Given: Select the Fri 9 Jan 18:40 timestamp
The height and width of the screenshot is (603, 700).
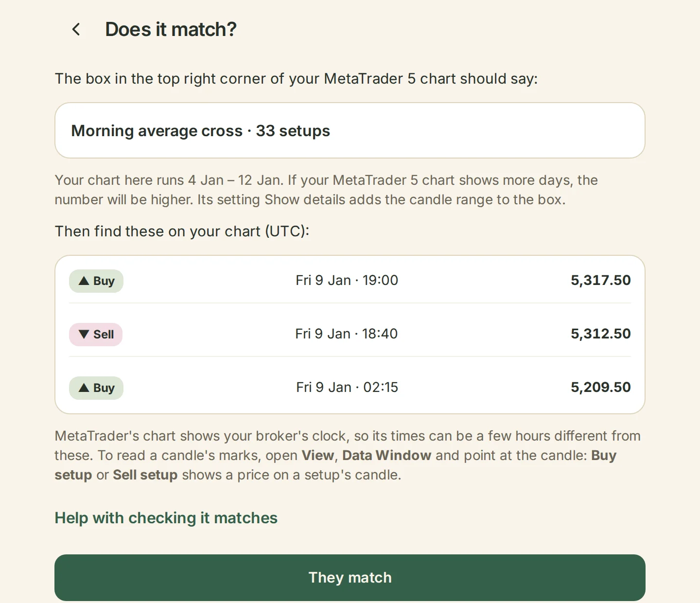Looking at the screenshot, I should pos(347,334).
